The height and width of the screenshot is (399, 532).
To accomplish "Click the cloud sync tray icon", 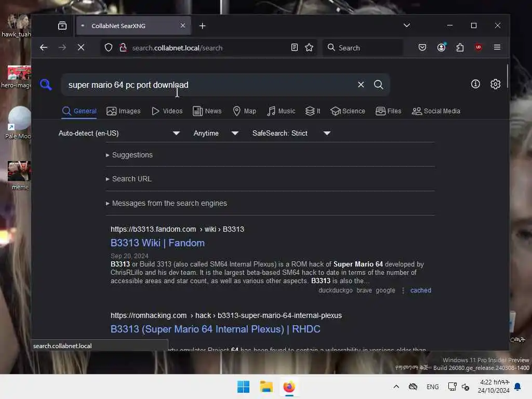I will [x=413, y=387].
